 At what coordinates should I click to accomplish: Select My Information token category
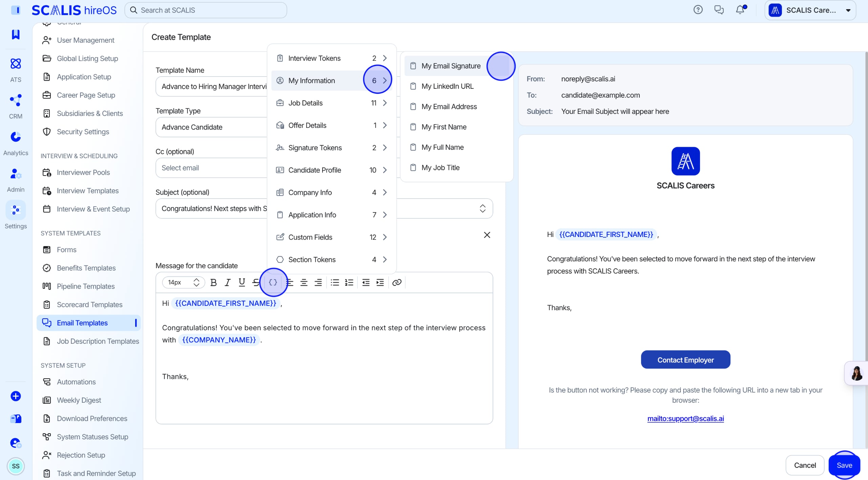pos(332,80)
